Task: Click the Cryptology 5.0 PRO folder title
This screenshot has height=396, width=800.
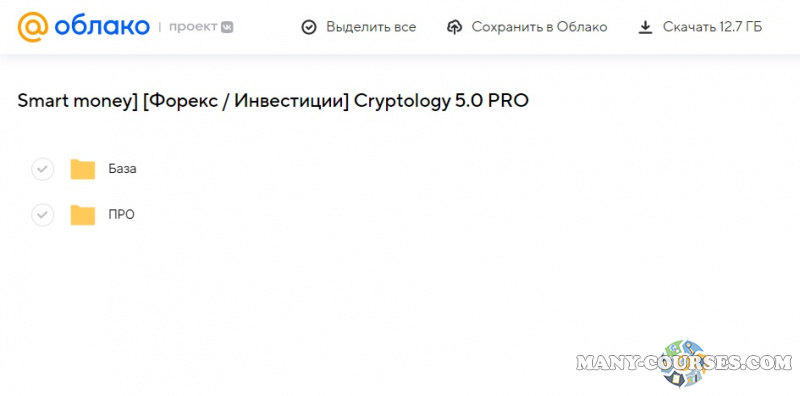Action: coord(273,101)
